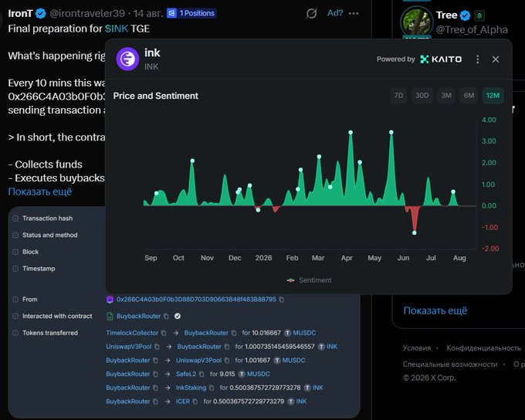
Task: Click the contract icon before BuybackRouter in Interacted row
Action: [110, 317]
